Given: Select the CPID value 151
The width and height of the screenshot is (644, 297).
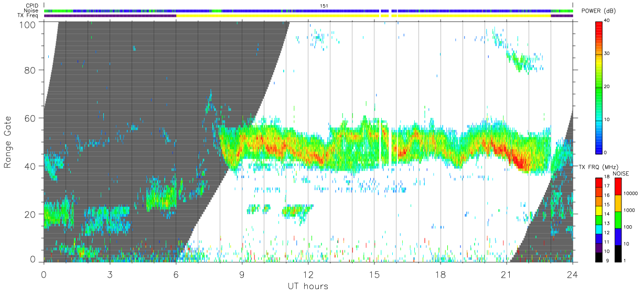Looking at the screenshot, I should [324, 6].
